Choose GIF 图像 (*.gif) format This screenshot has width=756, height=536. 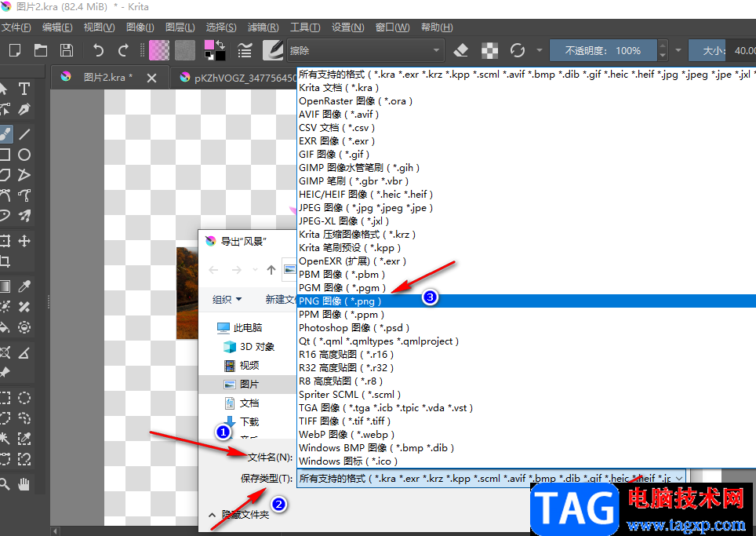[x=526, y=155]
